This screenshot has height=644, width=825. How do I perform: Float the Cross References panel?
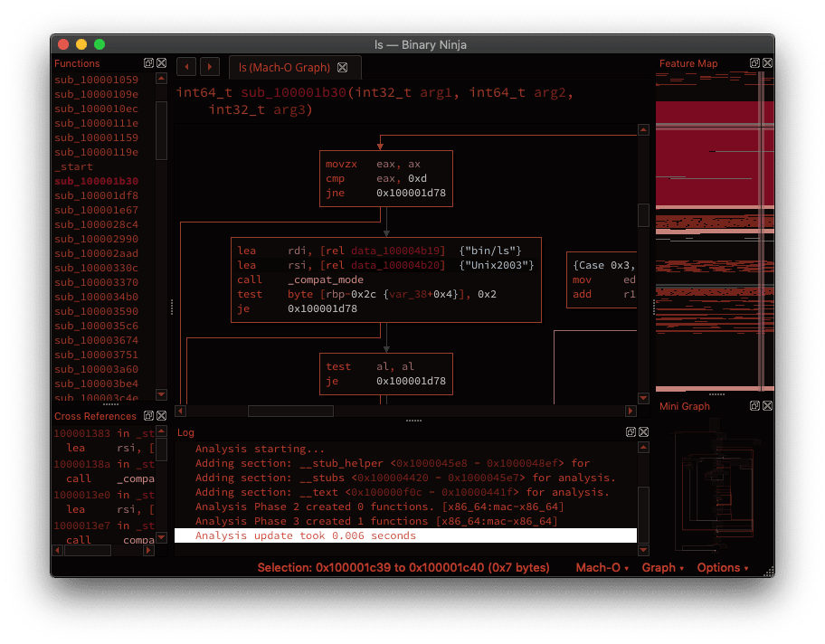(x=148, y=416)
